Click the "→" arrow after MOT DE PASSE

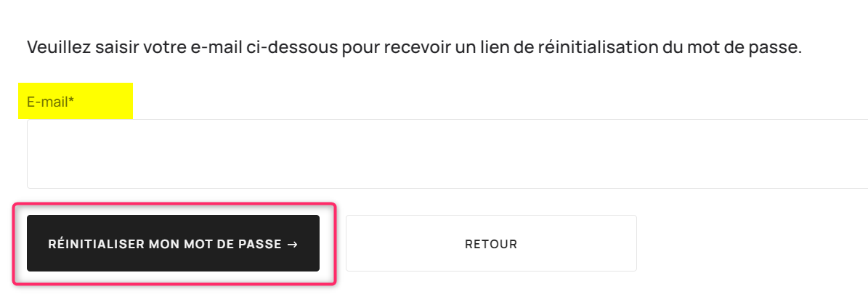point(293,244)
